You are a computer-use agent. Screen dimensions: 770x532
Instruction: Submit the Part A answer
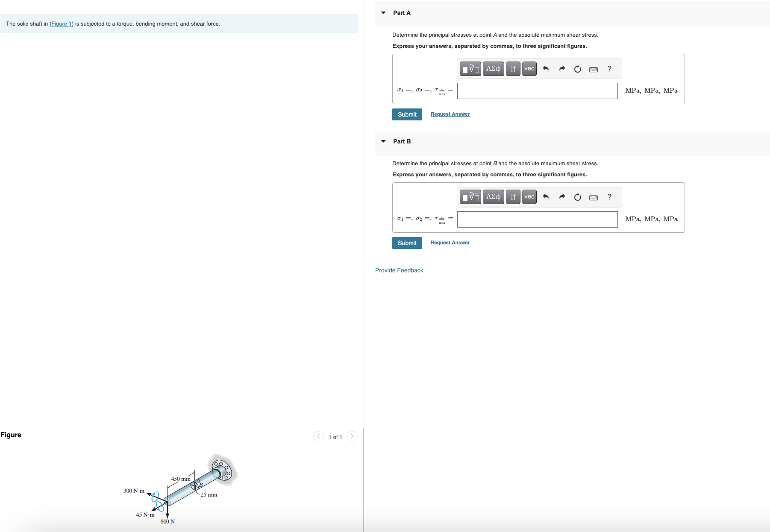click(x=407, y=114)
